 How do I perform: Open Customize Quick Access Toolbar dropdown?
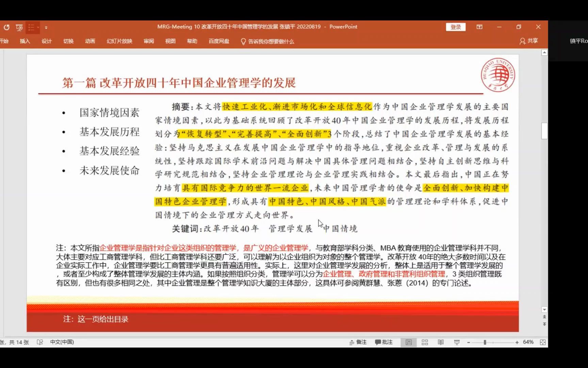(x=46, y=28)
